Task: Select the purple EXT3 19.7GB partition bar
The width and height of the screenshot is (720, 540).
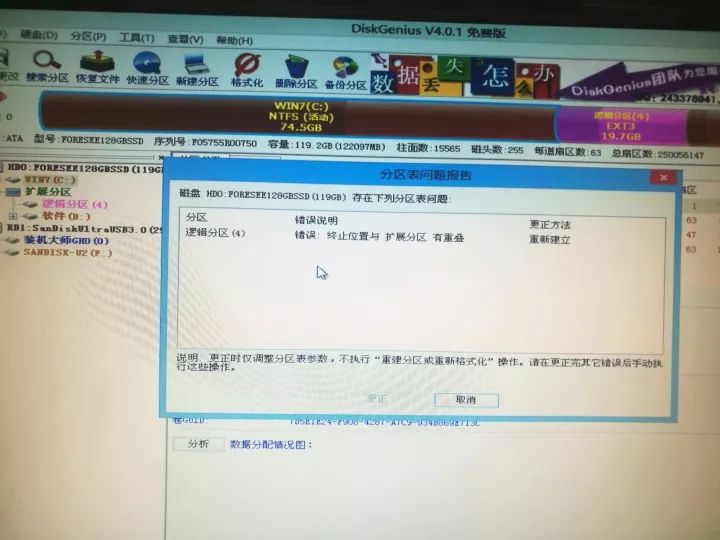Action: tap(621, 125)
